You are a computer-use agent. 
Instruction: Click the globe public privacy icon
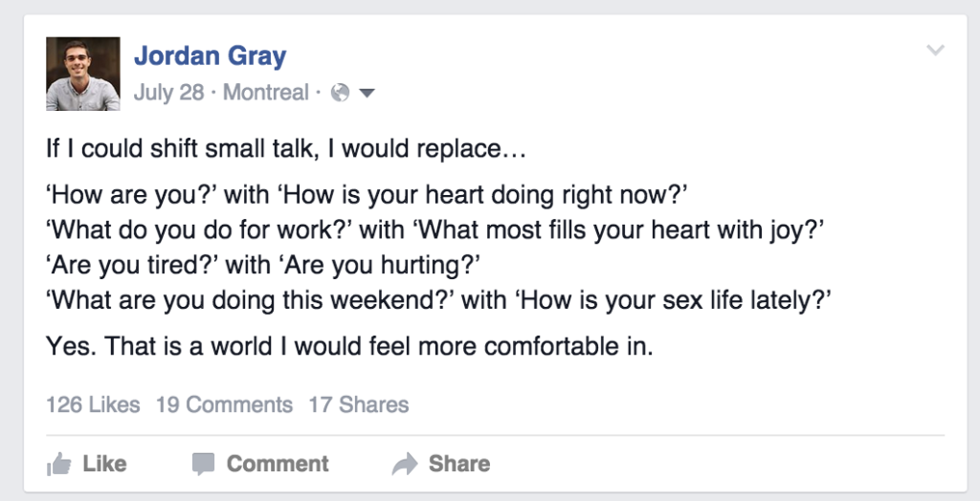tap(339, 94)
